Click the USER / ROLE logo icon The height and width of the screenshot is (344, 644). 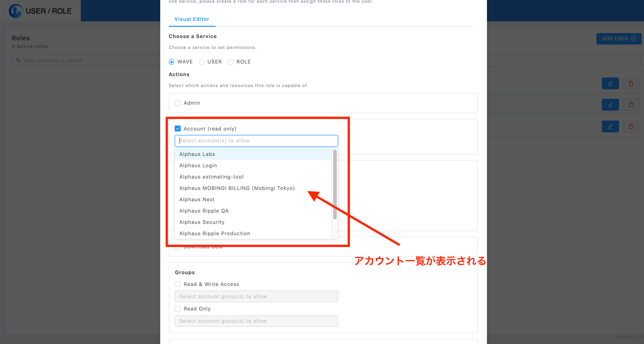(x=16, y=11)
